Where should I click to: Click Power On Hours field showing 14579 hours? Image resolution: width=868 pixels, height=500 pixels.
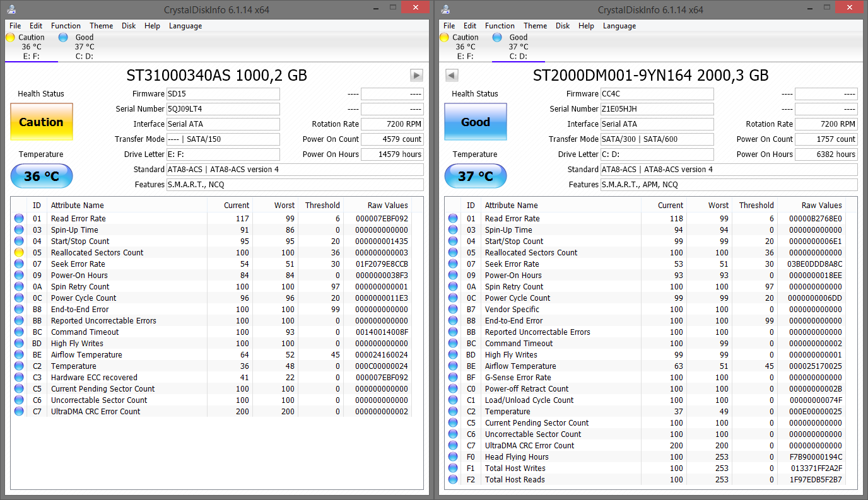392,154
